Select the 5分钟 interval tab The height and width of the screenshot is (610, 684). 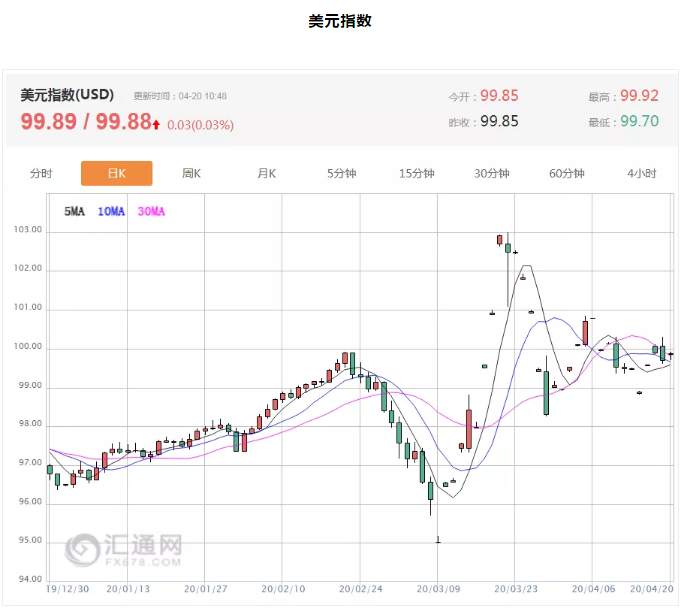coord(342,174)
